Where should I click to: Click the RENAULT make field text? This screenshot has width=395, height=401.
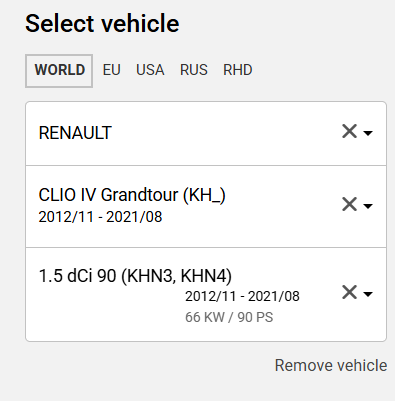click(x=75, y=133)
